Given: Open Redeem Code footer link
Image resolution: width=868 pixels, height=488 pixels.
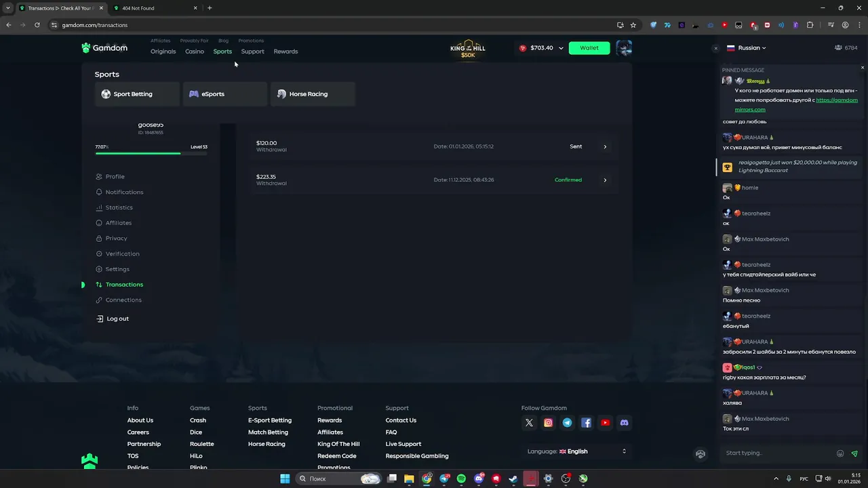Looking at the screenshot, I should coord(337,456).
